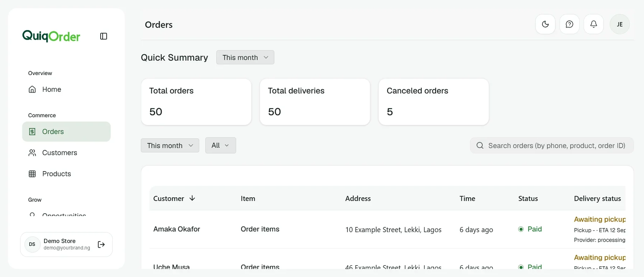This screenshot has width=644, height=277.
Task: Click the Orders receipt icon
Action: point(32,132)
